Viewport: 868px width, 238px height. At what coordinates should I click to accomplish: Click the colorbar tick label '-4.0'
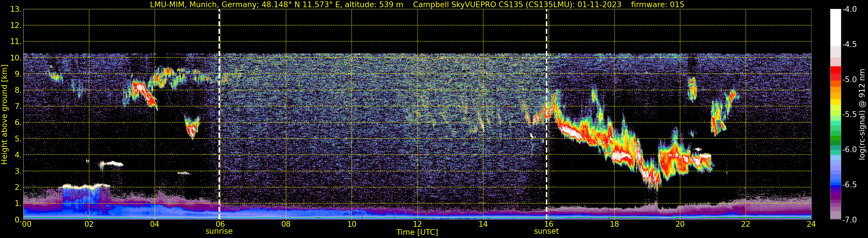(850, 10)
